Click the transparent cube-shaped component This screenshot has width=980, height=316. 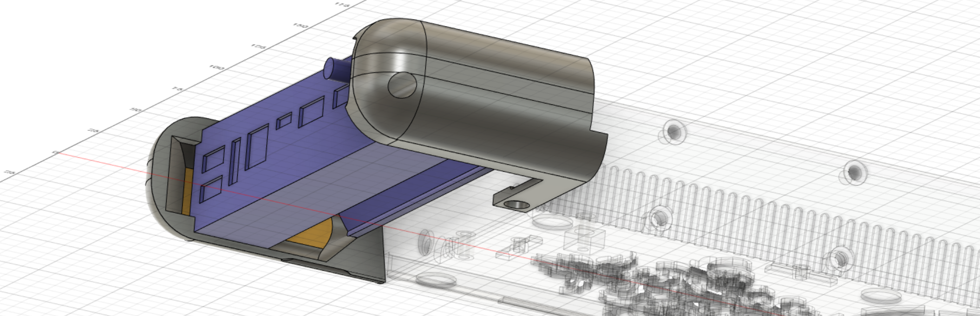(x=584, y=239)
